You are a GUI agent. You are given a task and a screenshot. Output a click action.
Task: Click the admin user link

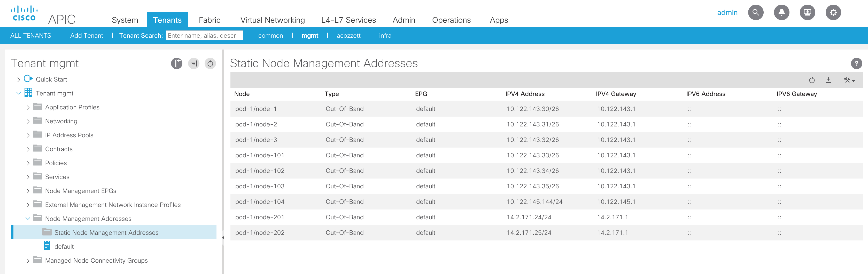[x=727, y=13]
